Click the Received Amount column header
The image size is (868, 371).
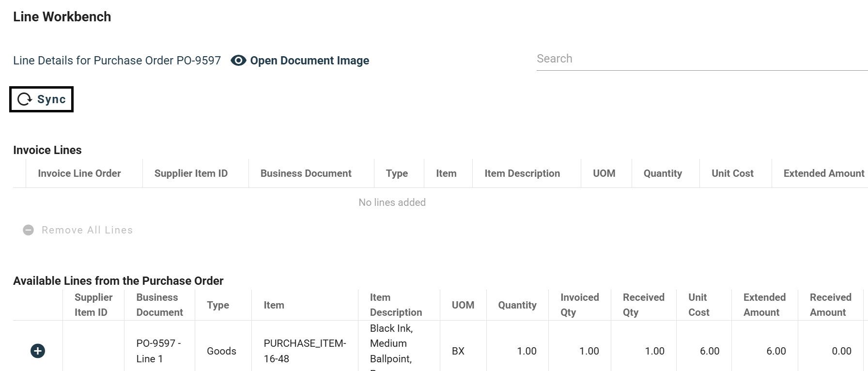[x=830, y=305]
